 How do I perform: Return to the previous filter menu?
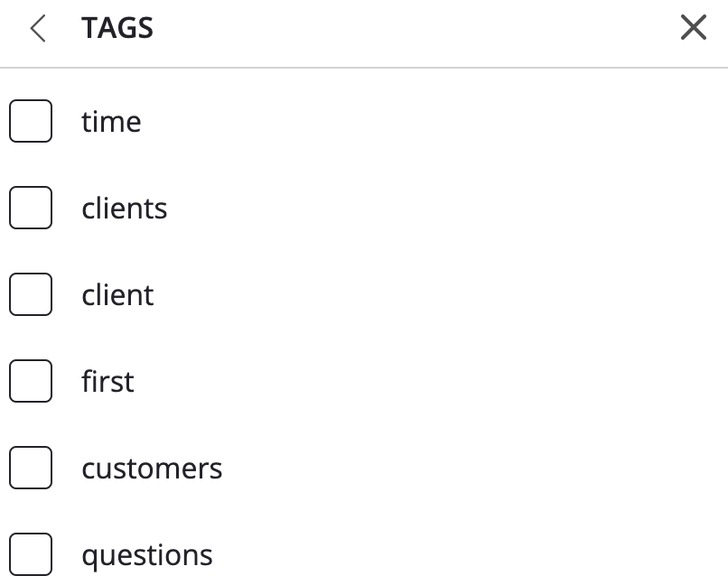[37, 29]
